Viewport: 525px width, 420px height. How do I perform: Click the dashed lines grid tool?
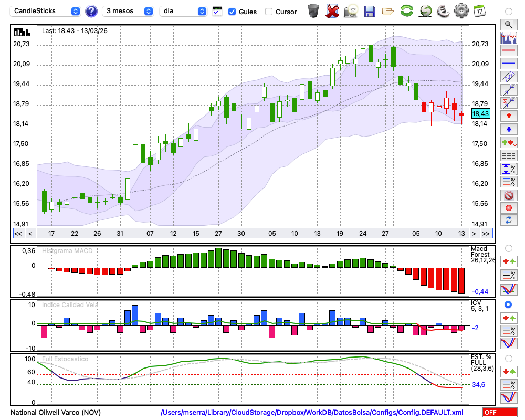509,155
